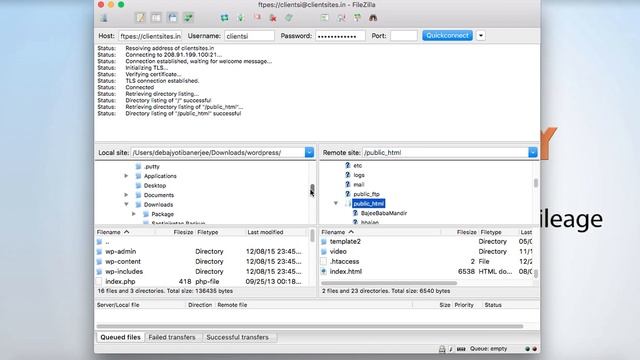Select the logs folder in remote tree
Image resolution: width=640 pixels, height=360 pixels.
359,175
